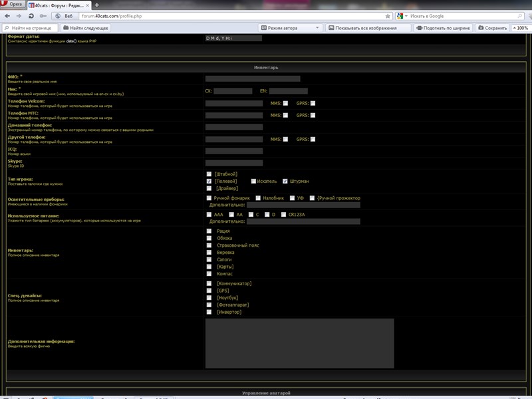
Task: Check the [Фотоаппарат] device checkbox
Action: point(209,305)
